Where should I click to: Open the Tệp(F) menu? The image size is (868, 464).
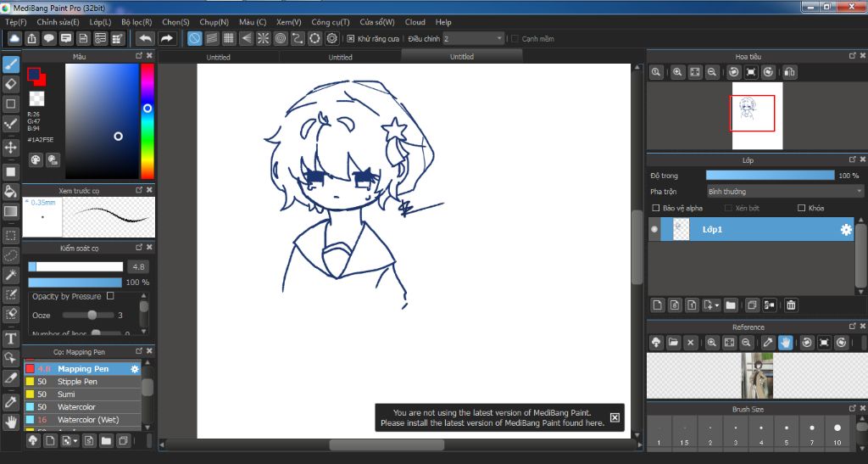[x=16, y=22]
